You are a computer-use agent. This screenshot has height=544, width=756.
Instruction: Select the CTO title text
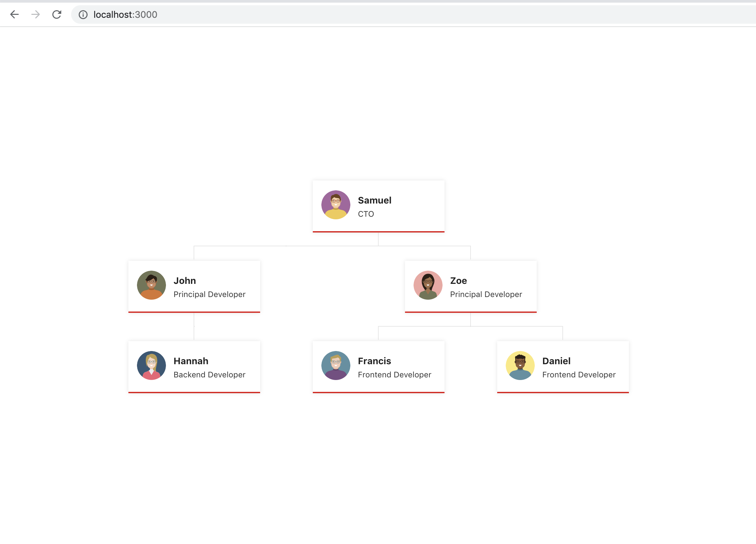pyautogui.click(x=366, y=214)
